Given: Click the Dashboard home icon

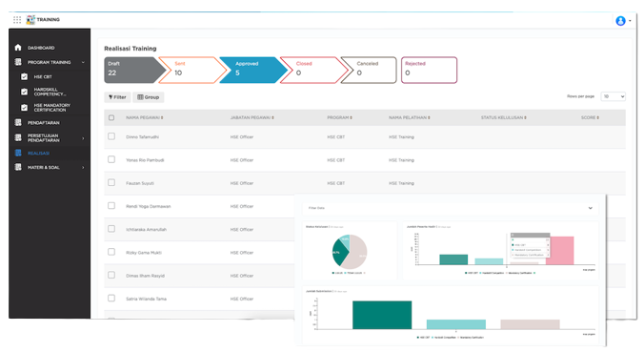Looking at the screenshot, I should (x=18, y=48).
